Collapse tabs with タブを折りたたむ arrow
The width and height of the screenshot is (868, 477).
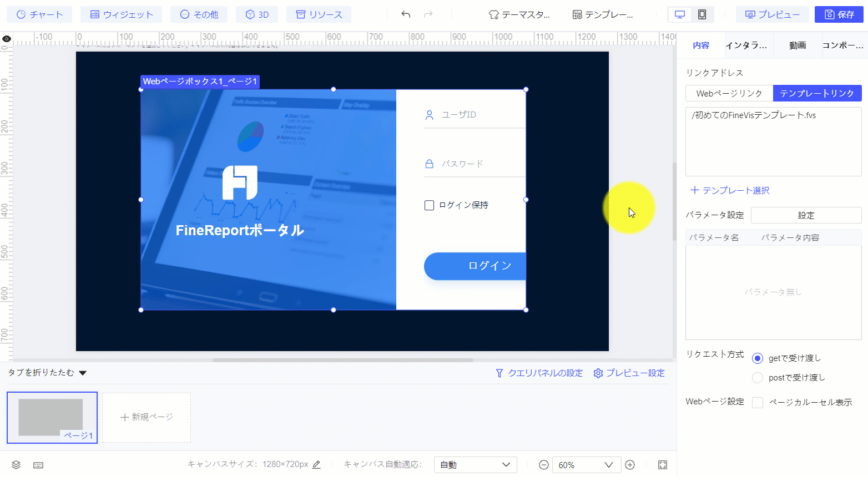pyautogui.click(x=83, y=373)
